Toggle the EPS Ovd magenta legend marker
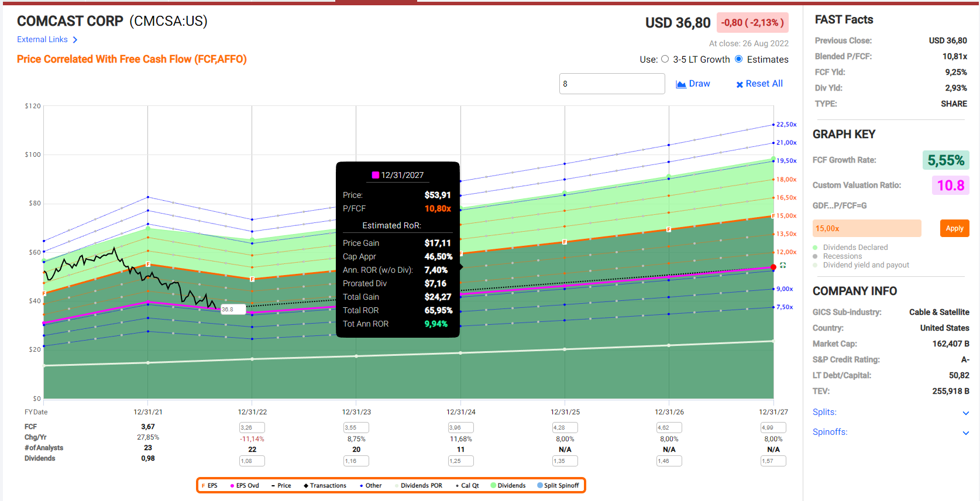This screenshot has height=501, width=980. [232, 486]
